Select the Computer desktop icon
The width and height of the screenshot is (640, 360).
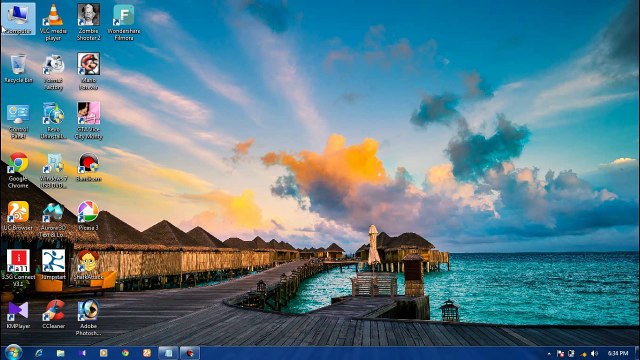(x=18, y=19)
